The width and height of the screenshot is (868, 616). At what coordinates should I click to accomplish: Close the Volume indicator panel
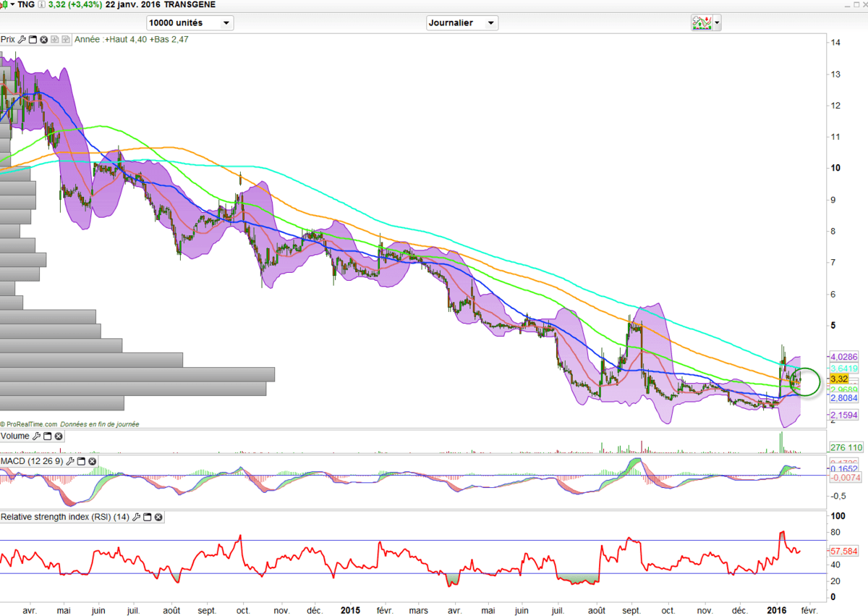tap(59, 436)
